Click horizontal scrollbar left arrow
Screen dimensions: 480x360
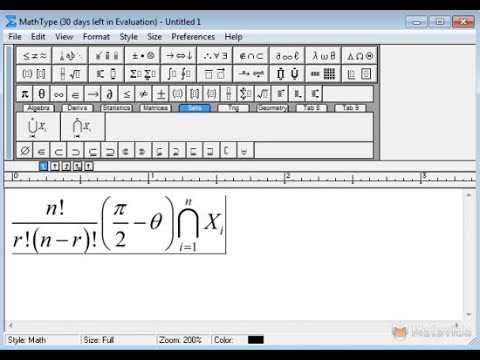[11, 325]
